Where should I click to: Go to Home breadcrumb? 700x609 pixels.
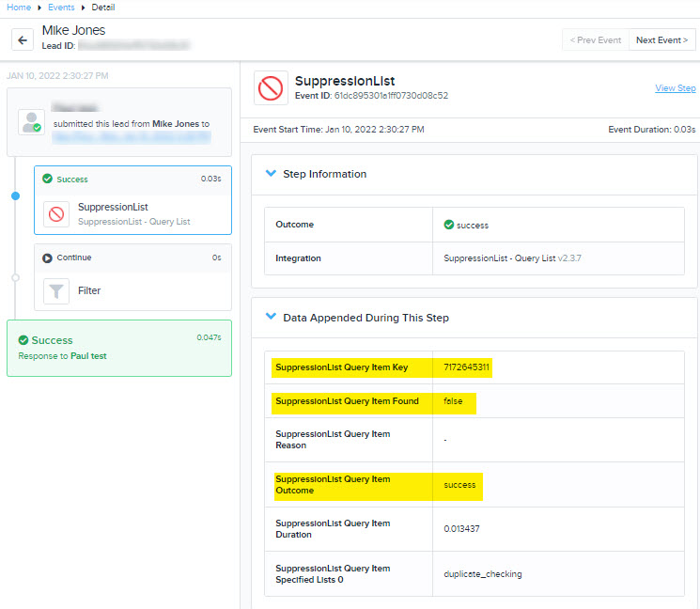coord(19,8)
